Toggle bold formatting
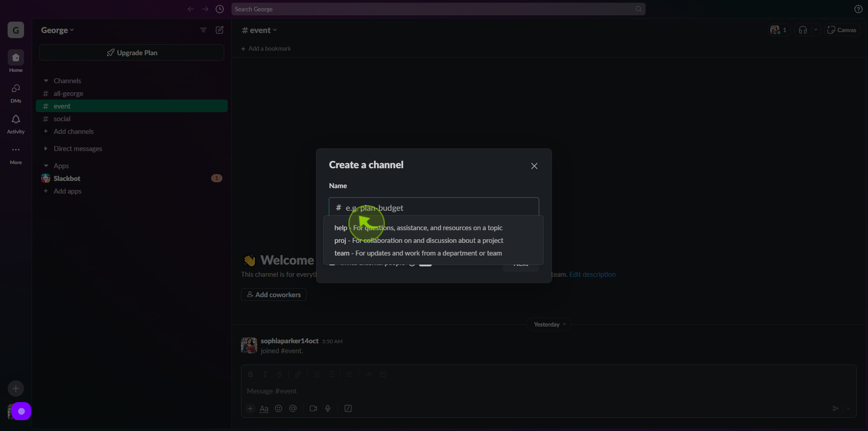Viewport: 868px width, 431px height. tap(250, 374)
